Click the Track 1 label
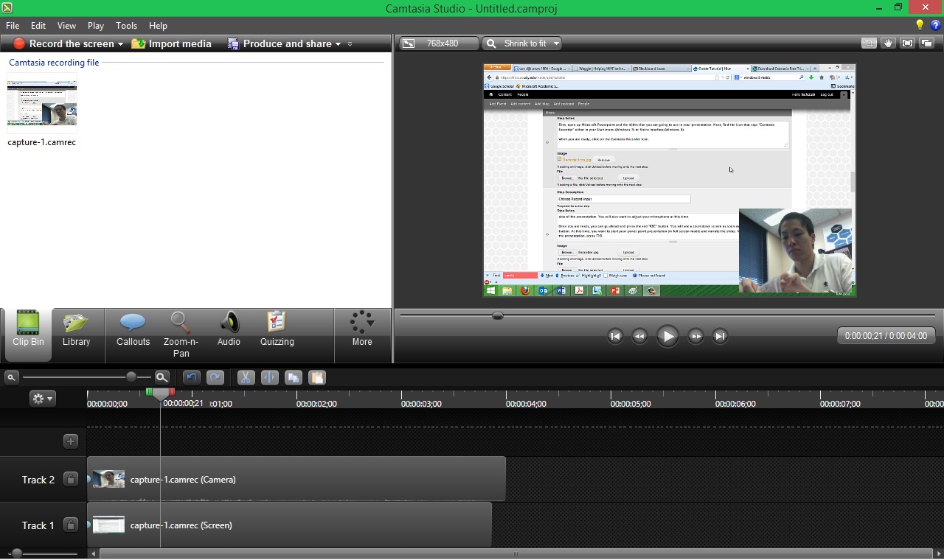944x560 pixels. point(38,525)
